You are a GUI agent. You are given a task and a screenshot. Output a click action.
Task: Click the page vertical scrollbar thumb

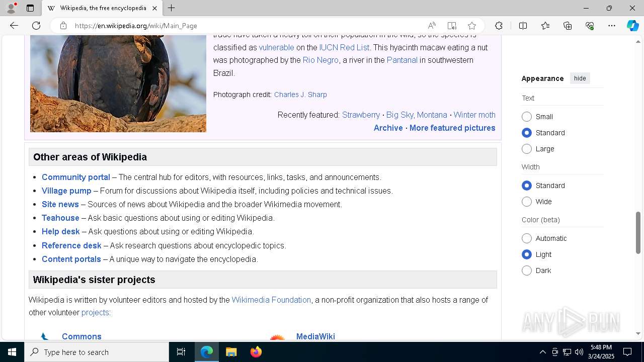[638, 233]
